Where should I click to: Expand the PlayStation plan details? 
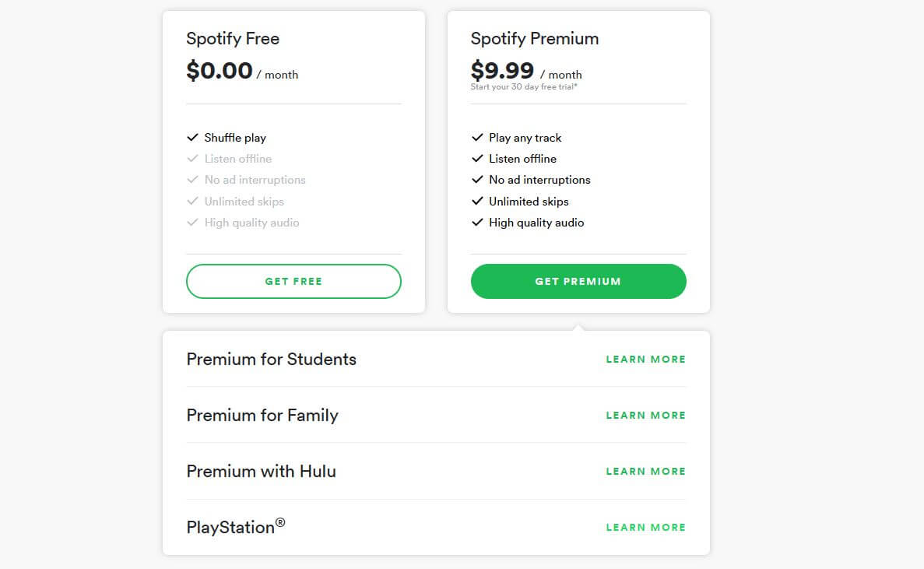coord(645,527)
